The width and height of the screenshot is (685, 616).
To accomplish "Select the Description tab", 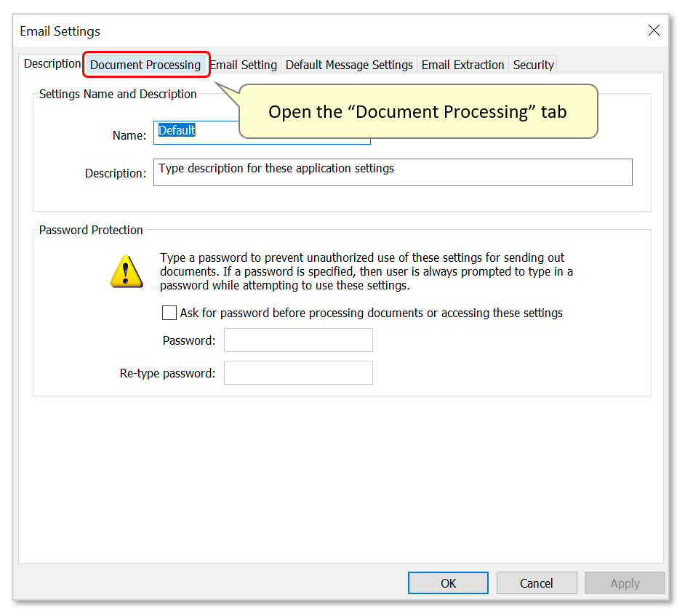I will pos(52,63).
